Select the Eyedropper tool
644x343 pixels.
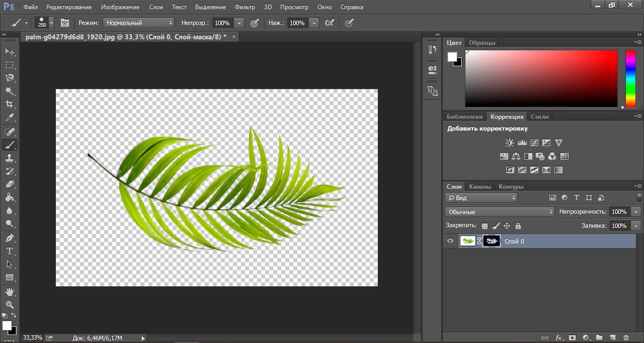pyautogui.click(x=9, y=118)
